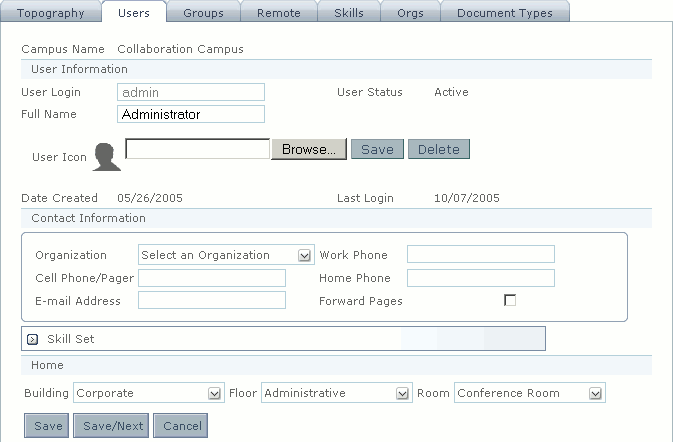
Task: Open the Organization dropdown
Action: 226,255
